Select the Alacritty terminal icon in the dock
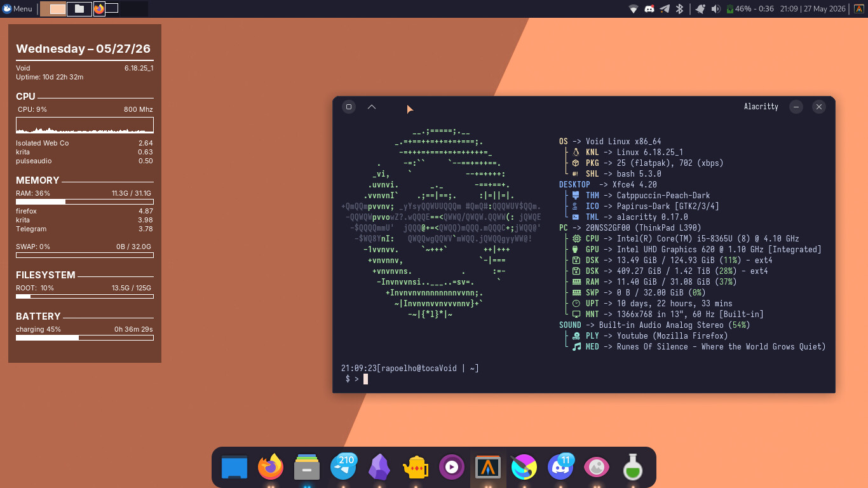The image size is (868, 488). coord(488,468)
